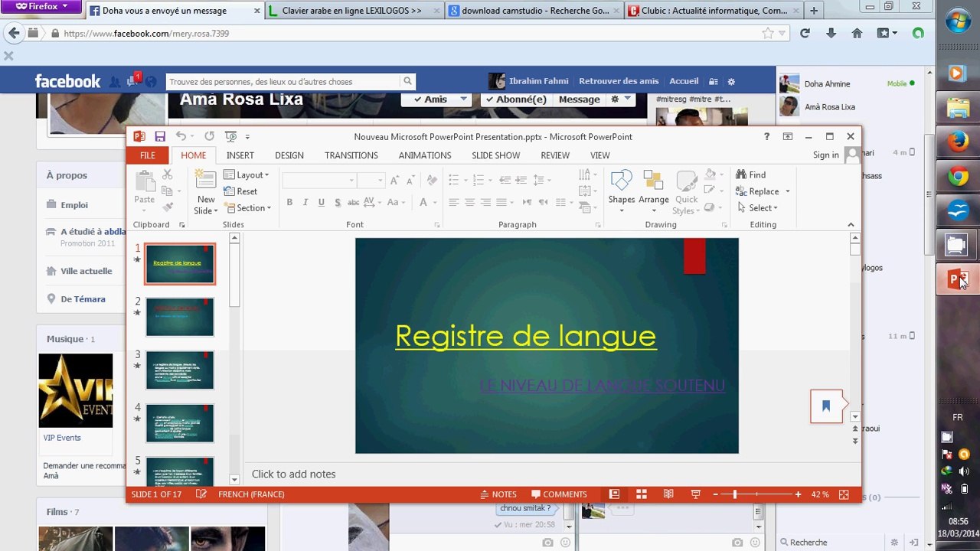Open the Select dropdown in Editing
This screenshot has height=551, width=980.
758,208
